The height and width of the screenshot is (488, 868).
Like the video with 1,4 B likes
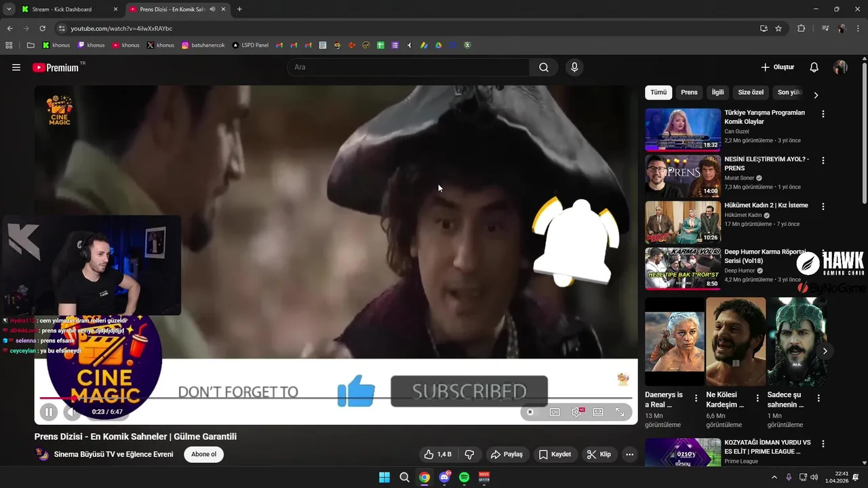tap(437, 454)
